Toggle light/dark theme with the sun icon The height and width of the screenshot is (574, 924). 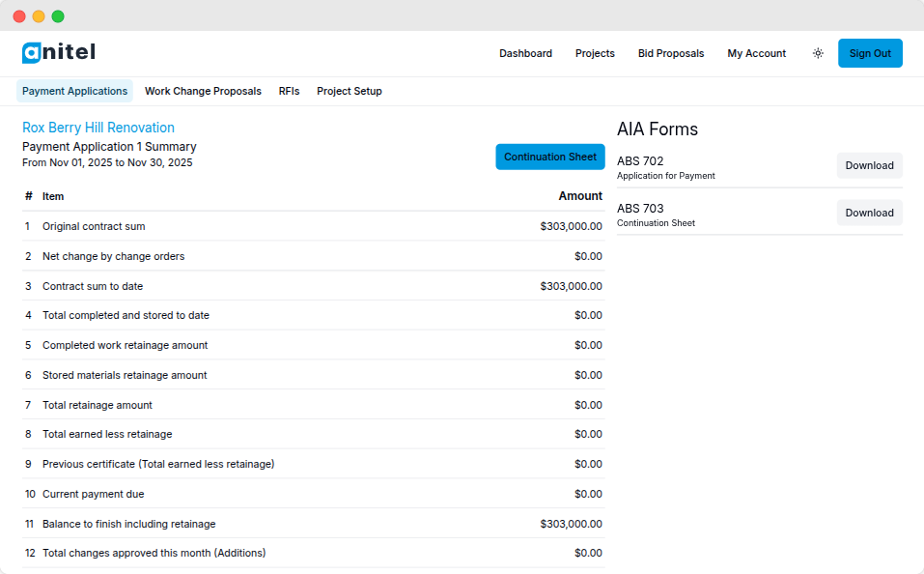pyautogui.click(x=818, y=53)
